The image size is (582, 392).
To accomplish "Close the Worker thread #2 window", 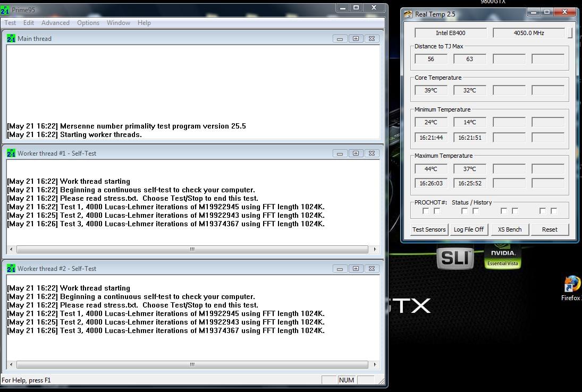I will [x=372, y=268].
